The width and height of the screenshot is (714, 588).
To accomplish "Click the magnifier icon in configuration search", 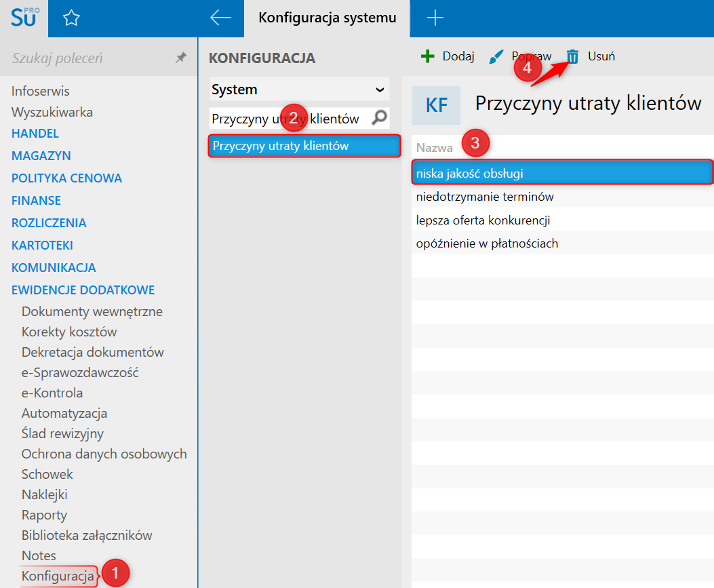I will (x=379, y=118).
